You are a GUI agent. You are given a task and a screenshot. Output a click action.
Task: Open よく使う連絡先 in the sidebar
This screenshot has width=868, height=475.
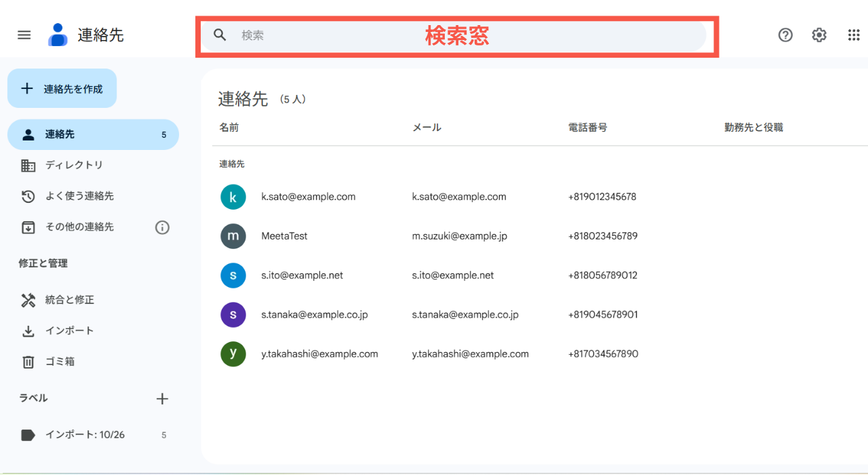coord(93,196)
